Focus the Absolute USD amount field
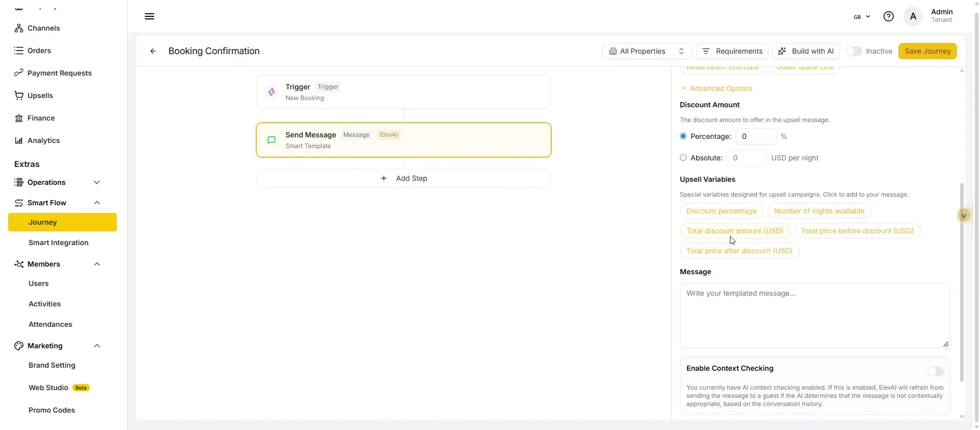This screenshot has height=430, width=980. tap(746, 158)
